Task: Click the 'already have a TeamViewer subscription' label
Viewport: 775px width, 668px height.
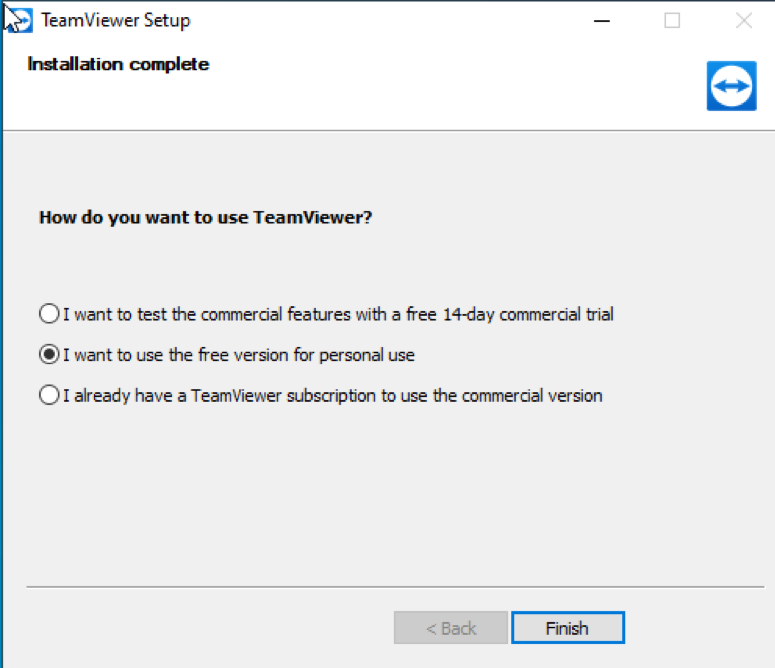Action: pos(333,396)
